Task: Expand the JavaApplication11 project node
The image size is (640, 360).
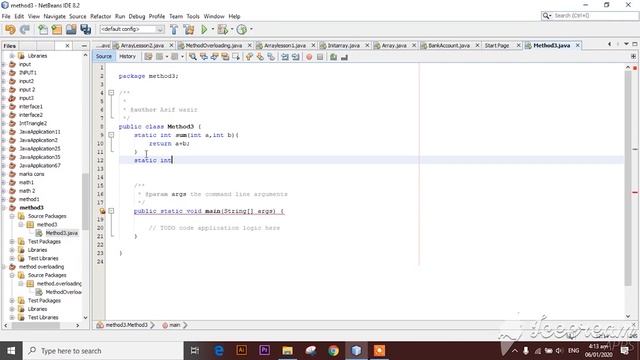Action: click(x=4, y=131)
